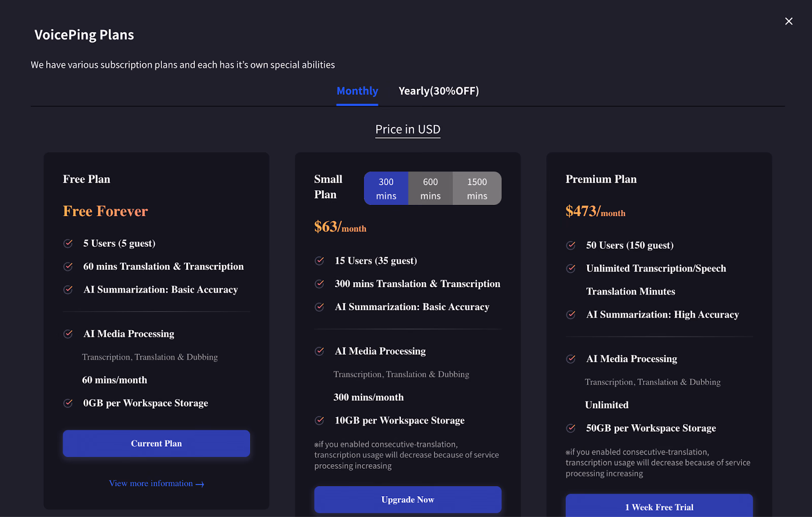Click checkmark beside 50 Users (150 guest)

point(571,246)
